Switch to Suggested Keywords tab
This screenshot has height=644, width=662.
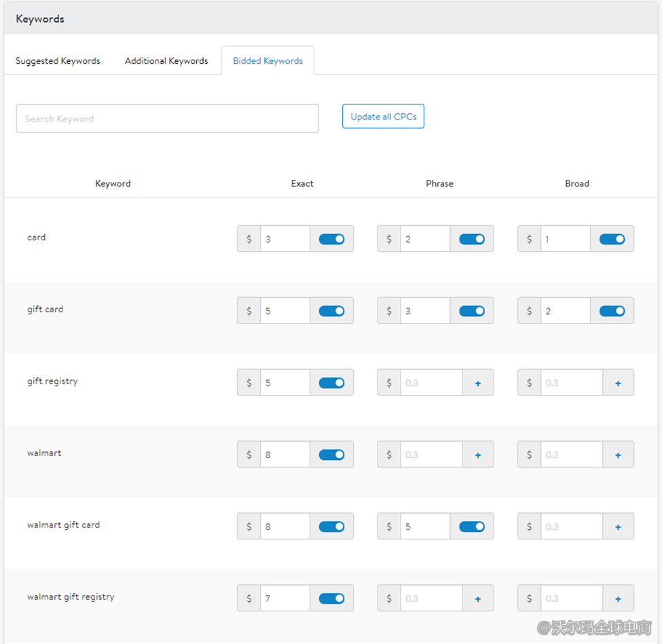coord(58,61)
